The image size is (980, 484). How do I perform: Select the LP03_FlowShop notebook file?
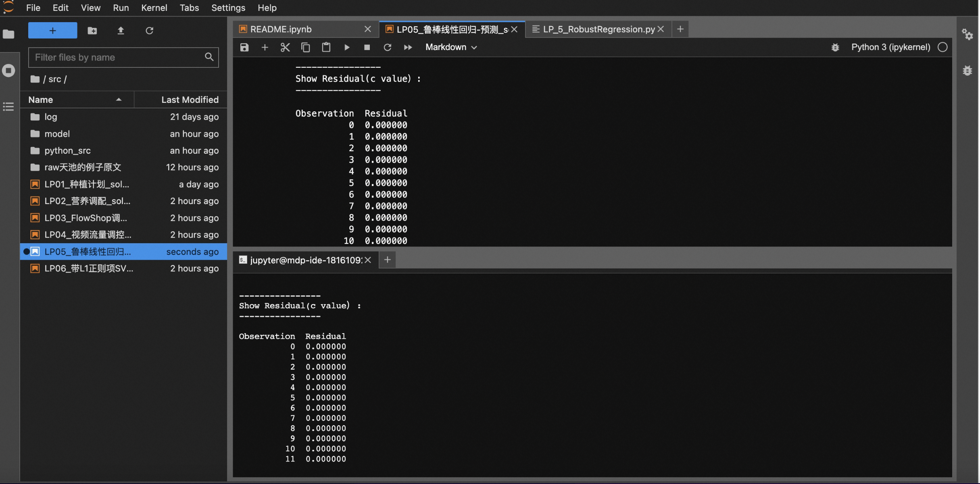(x=123, y=218)
